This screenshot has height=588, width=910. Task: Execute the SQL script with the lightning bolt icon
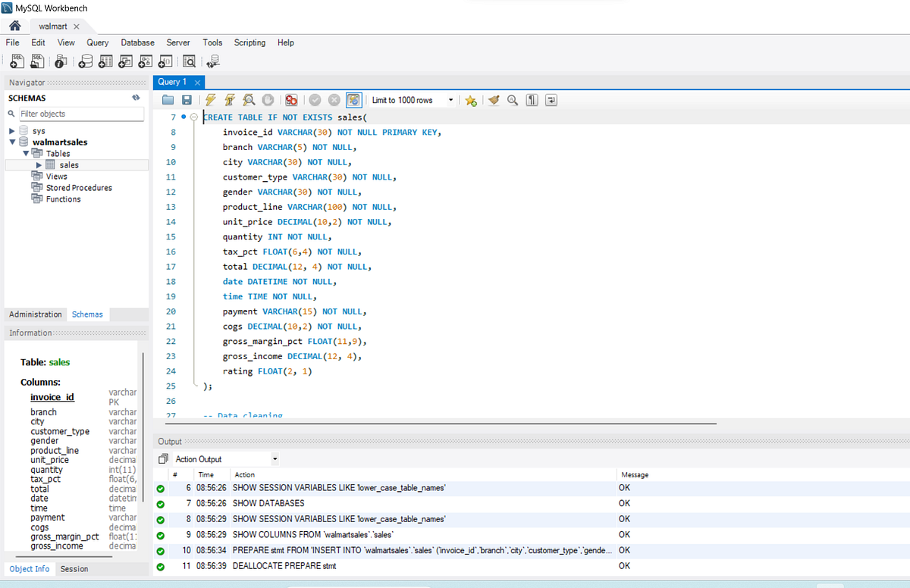[x=210, y=99]
